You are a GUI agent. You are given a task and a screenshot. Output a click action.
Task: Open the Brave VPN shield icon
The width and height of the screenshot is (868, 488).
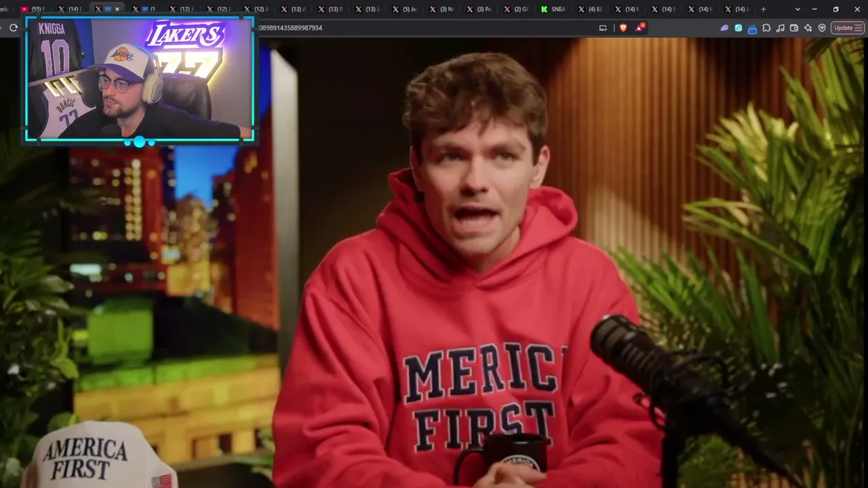822,28
